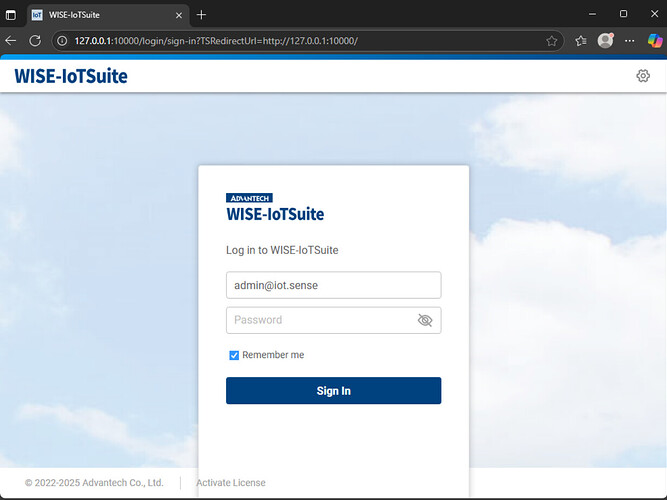View site information icon in address bar
The image size is (667, 500).
(61, 41)
